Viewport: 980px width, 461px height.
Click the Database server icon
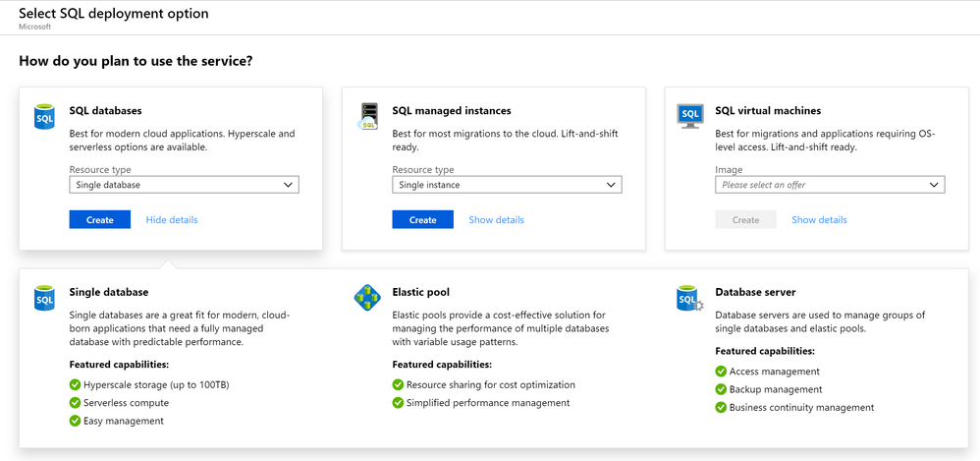(x=689, y=298)
